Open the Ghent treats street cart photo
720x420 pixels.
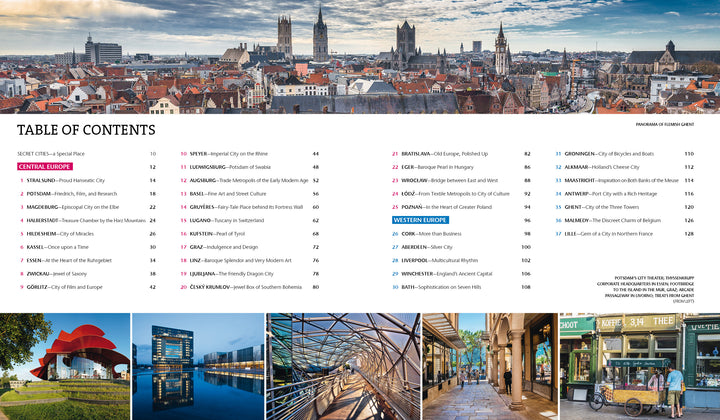(640, 366)
